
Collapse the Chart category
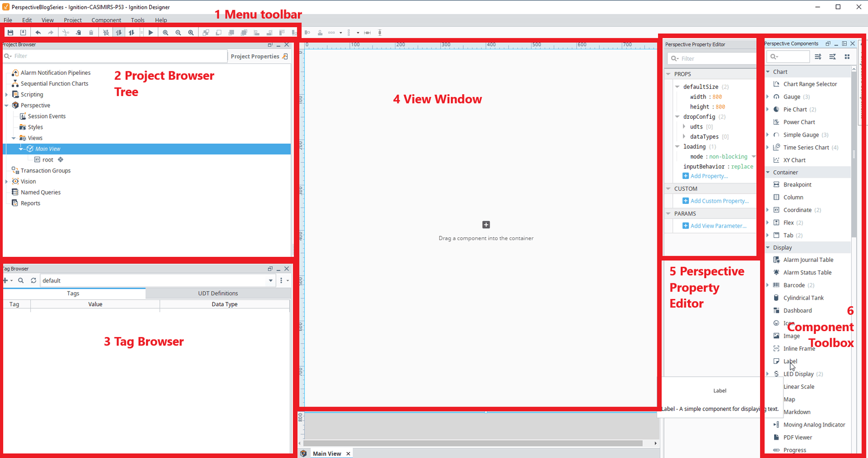tap(768, 72)
